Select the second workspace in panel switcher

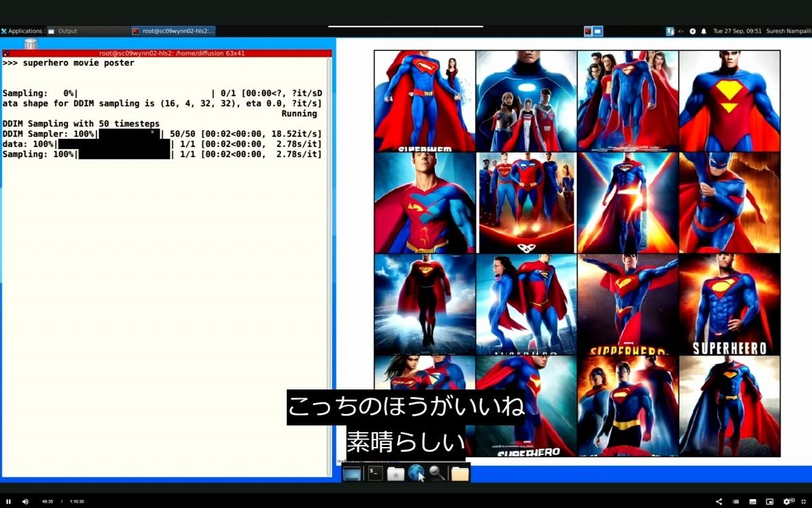click(598, 31)
